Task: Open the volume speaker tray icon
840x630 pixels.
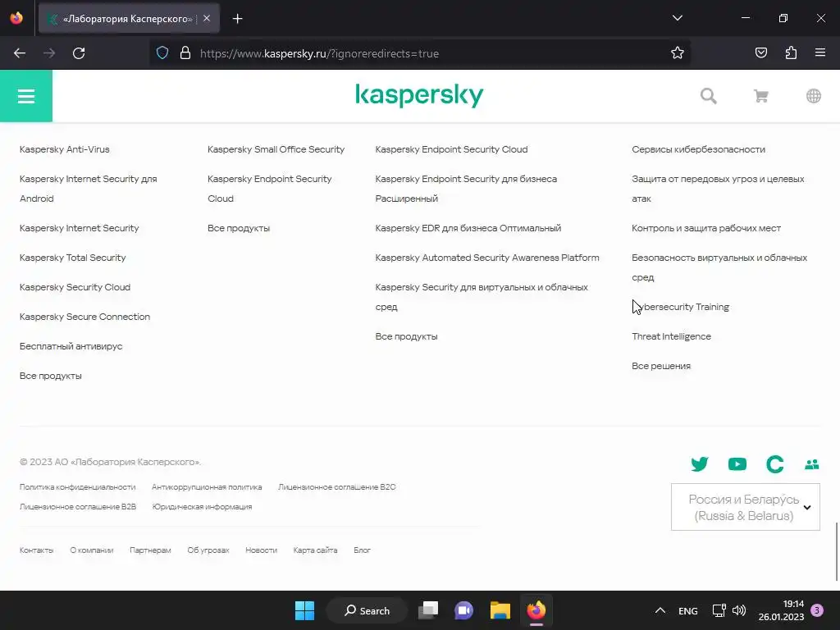Action: (739, 610)
